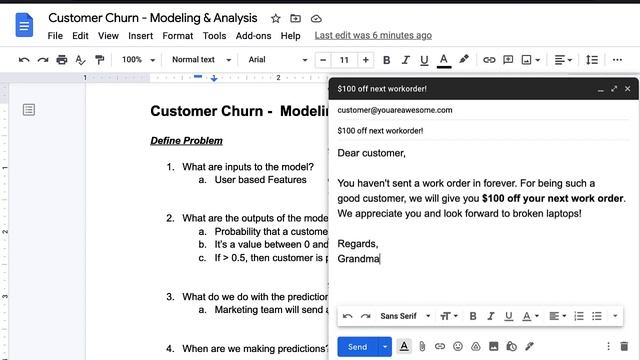
Task: Open the highlight color picker
Action: tap(464, 60)
